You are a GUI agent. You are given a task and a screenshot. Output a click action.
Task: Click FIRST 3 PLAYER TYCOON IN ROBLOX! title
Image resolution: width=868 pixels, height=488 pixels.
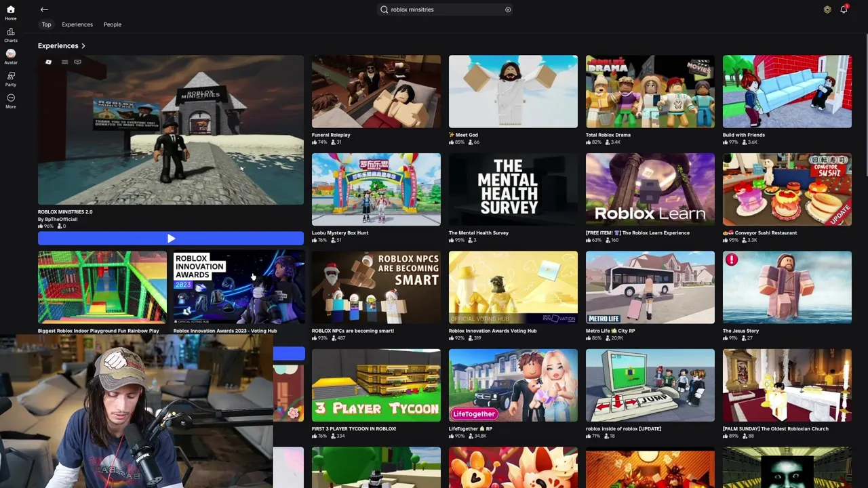pyautogui.click(x=354, y=428)
